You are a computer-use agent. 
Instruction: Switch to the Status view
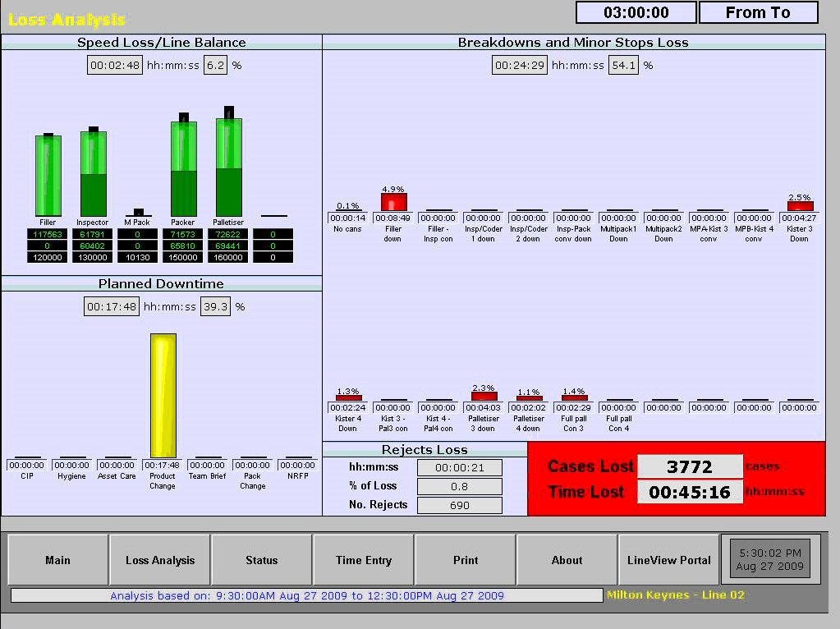point(262,560)
